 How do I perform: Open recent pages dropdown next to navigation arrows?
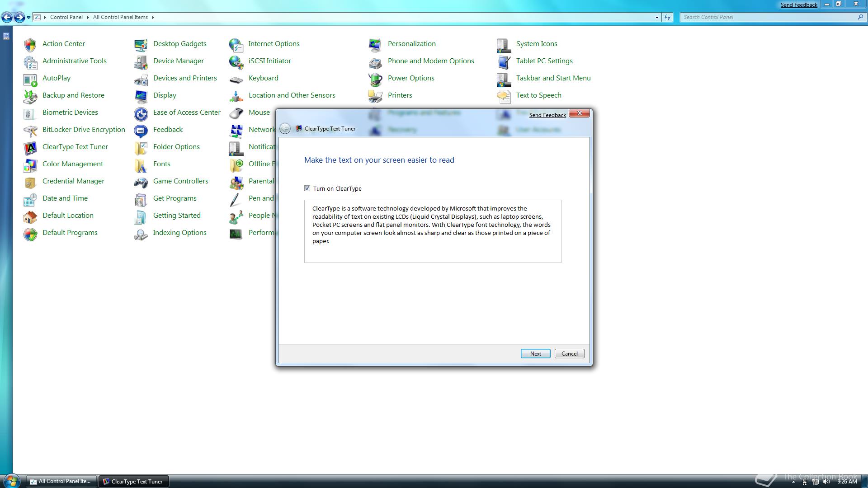[x=28, y=18]
